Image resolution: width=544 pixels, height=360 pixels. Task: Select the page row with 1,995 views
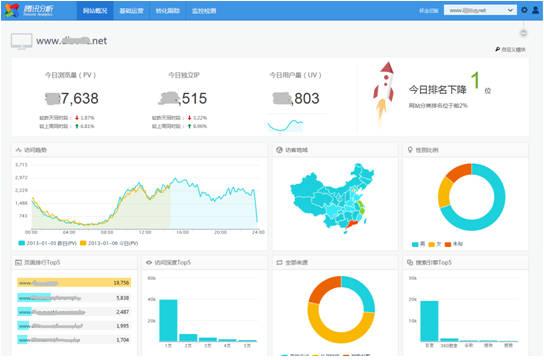click(74, 326)
